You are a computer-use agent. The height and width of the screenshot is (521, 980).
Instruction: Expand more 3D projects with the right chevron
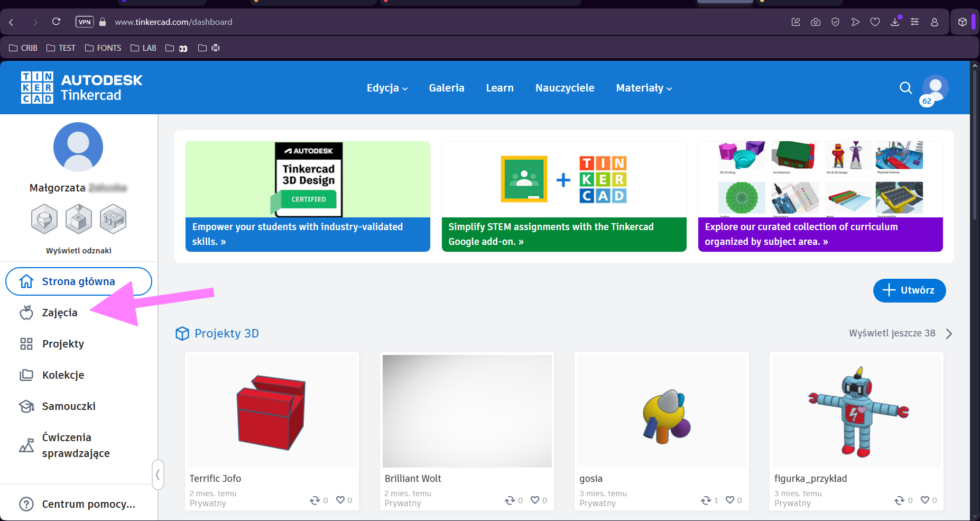(x=949, y=334)
